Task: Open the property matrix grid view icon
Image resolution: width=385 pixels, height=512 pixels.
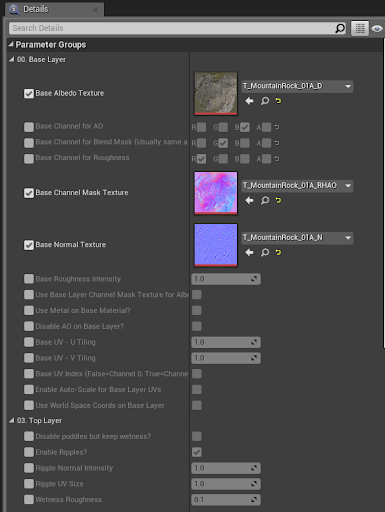Action: tap(360, 28)
